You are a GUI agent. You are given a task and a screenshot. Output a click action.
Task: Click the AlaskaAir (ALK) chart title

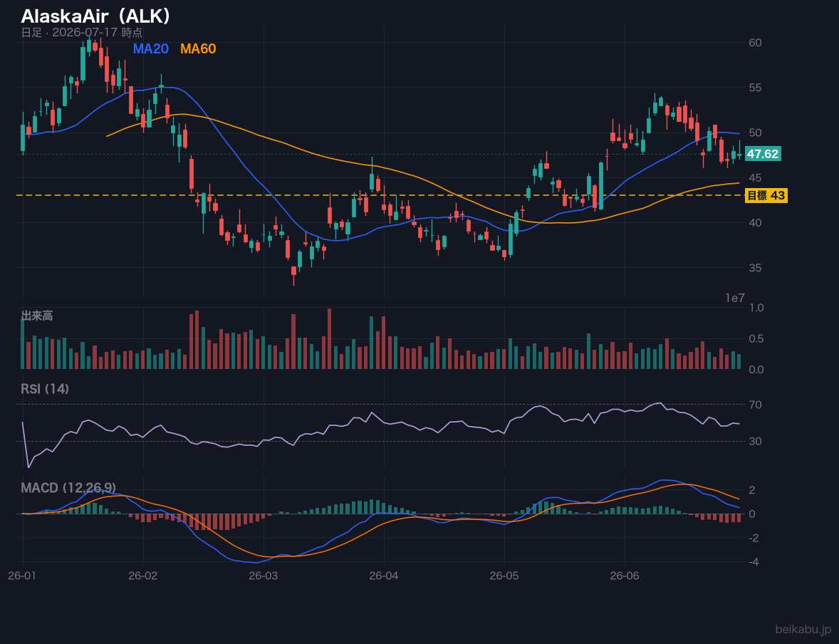[x=95, y=16]
